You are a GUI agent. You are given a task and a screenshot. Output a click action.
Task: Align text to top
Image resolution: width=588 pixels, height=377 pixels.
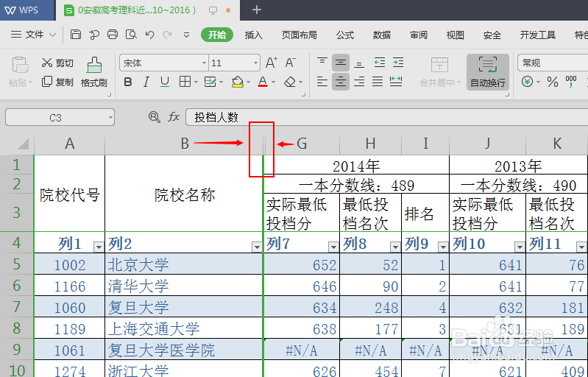322,63
